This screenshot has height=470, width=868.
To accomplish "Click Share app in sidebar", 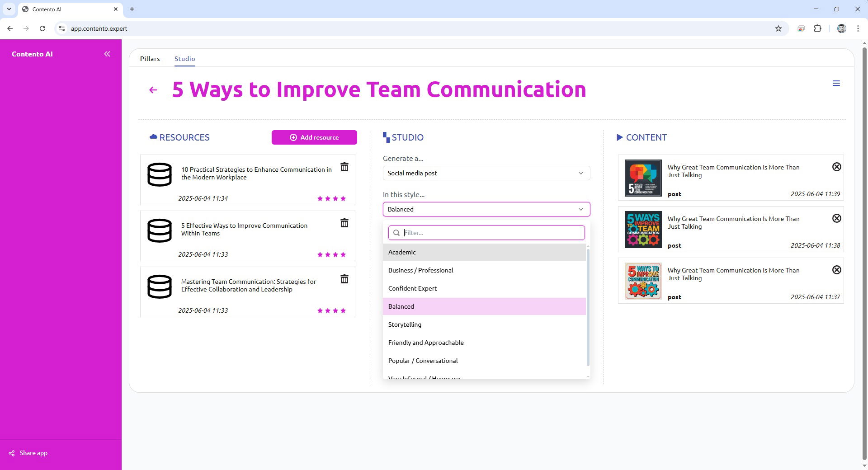I will coord(33,453).
